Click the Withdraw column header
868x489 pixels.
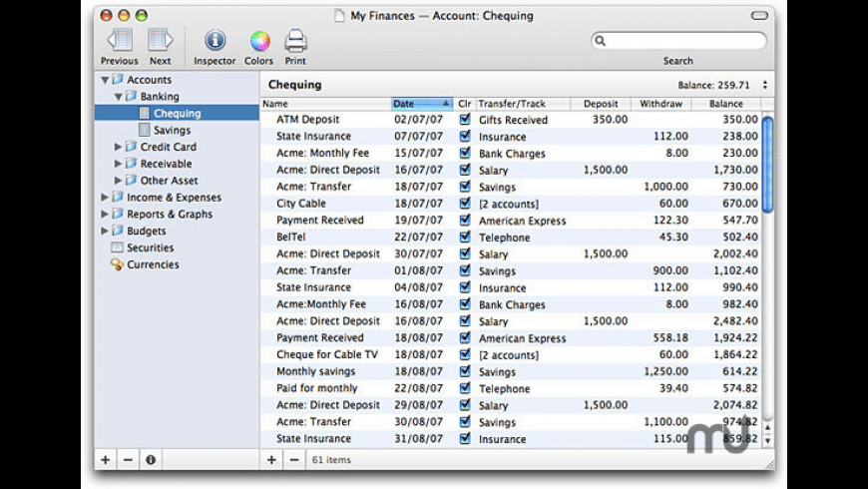[x=661, y=104]
